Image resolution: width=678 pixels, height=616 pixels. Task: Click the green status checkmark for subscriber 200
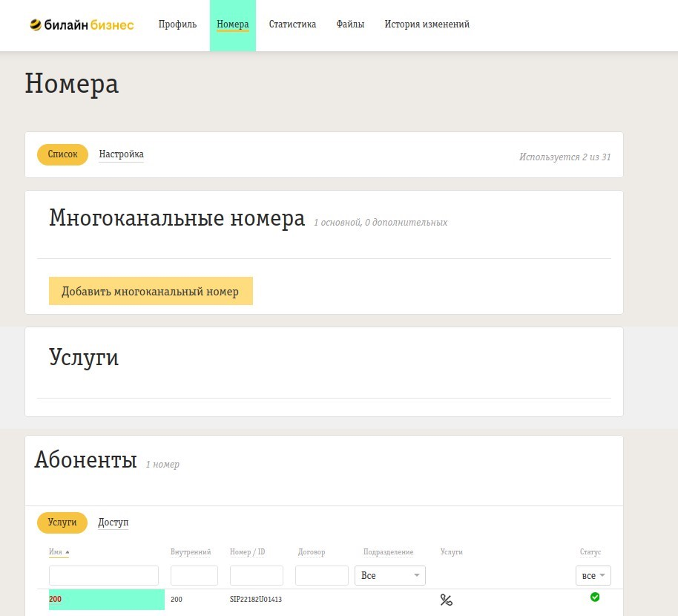(595, 597)
